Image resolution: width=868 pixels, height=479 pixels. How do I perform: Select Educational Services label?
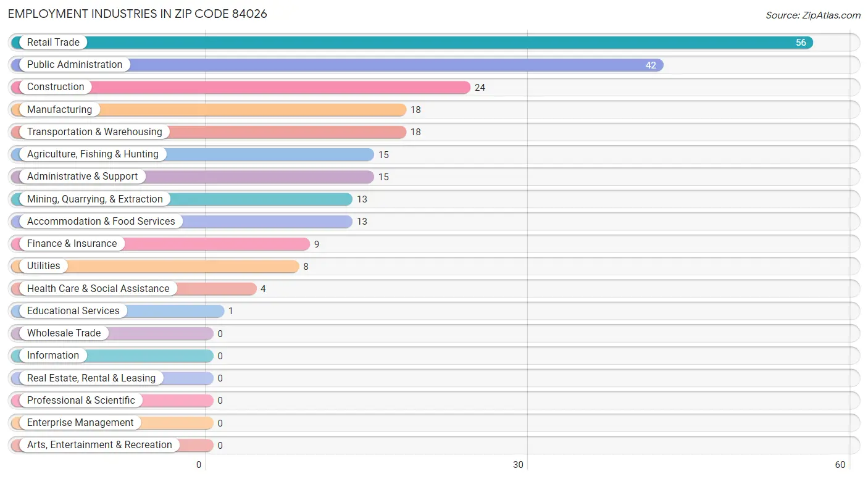pyautogui.click(x=73, y=310)
